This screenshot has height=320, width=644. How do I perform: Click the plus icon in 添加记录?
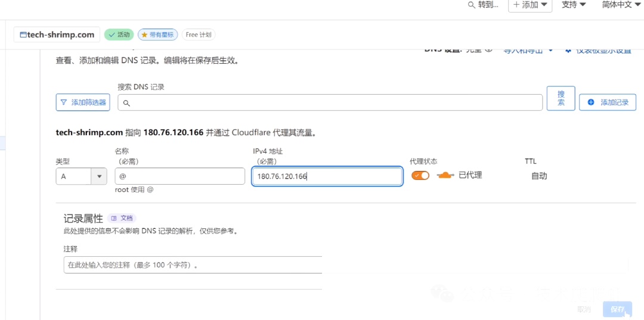point(591,102)
